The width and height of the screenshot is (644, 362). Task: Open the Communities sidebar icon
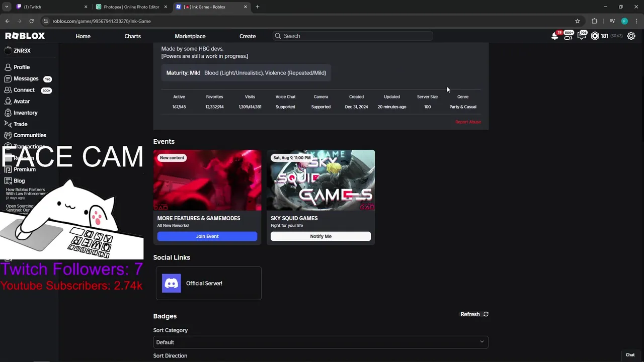pyautogui.click(x=8, y=135)
